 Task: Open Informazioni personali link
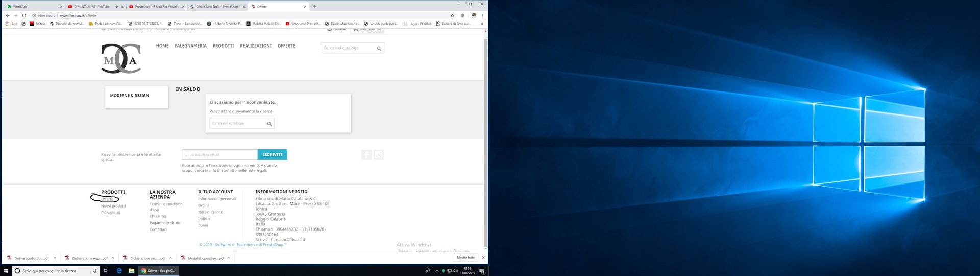217,199
